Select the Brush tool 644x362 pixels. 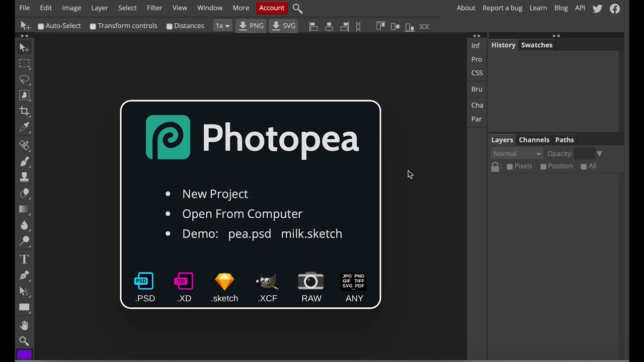[x=24, y=161]
